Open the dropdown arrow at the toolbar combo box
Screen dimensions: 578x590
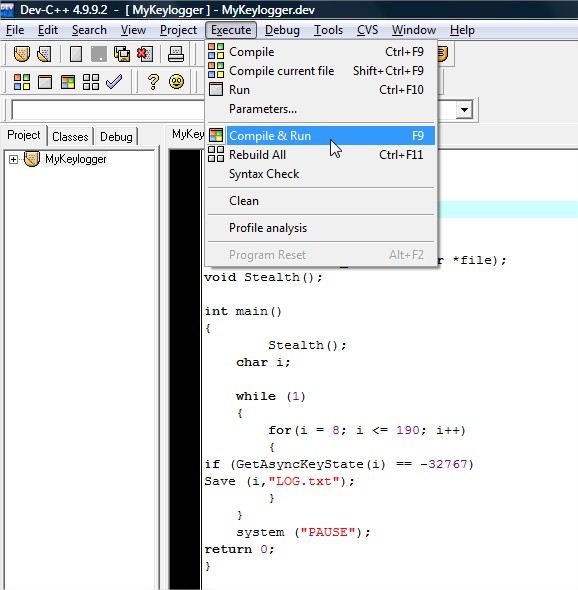click(464, 110)
